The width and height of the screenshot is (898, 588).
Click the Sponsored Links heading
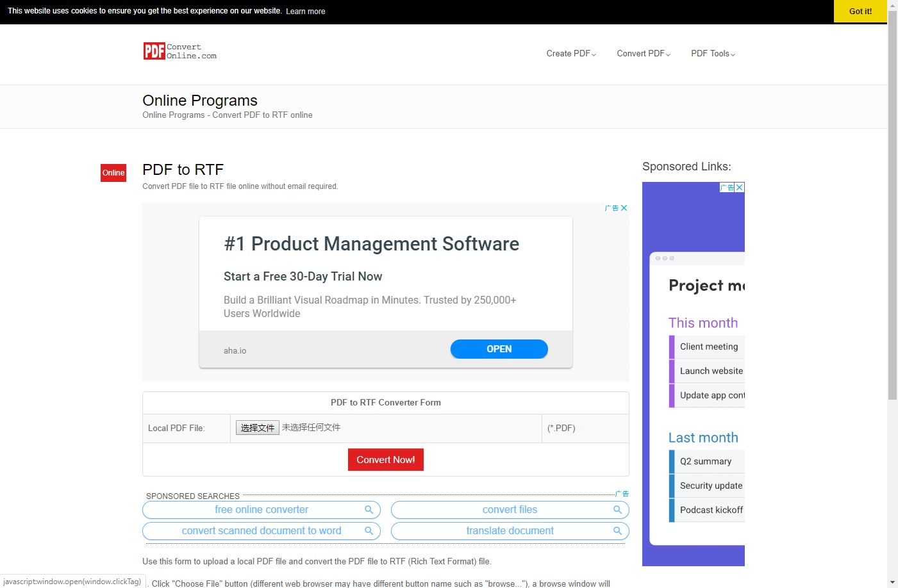686,167
